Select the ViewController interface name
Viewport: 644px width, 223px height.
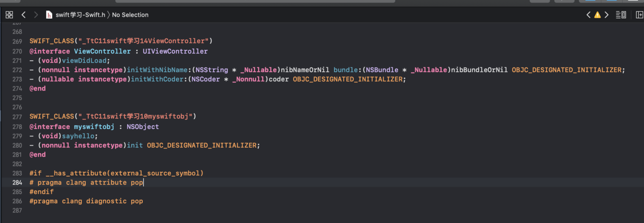(102, 51)
